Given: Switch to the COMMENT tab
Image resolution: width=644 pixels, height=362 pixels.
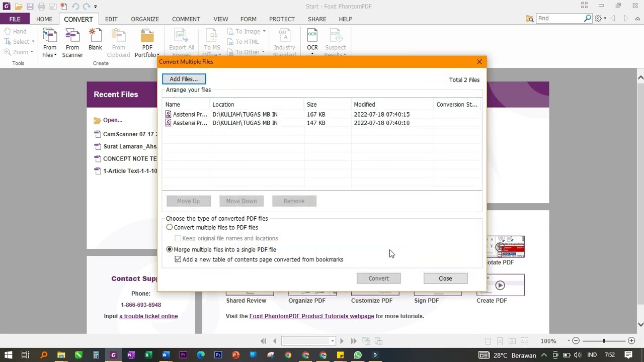Looking at the screenshot, I should pyautogui.click(x=186, y=19).
